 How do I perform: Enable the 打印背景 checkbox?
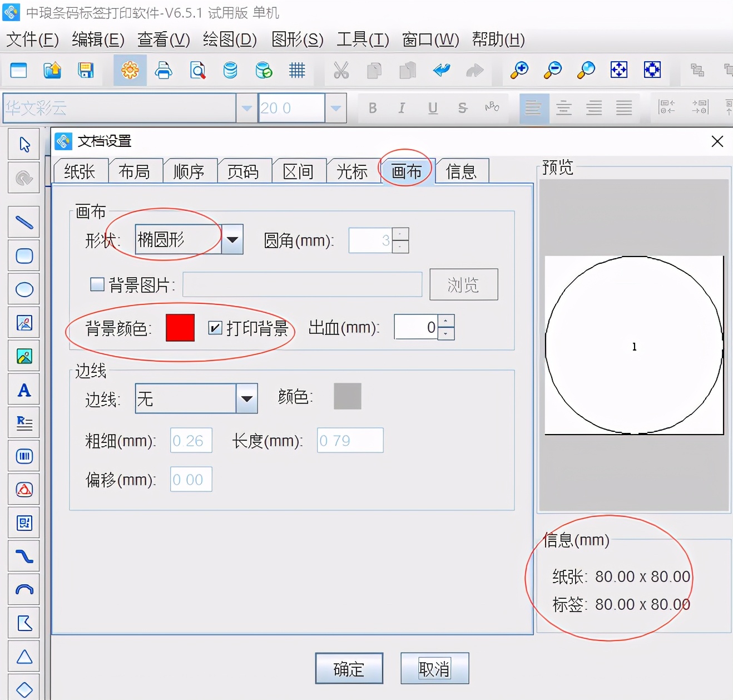(x=215, y=328)
